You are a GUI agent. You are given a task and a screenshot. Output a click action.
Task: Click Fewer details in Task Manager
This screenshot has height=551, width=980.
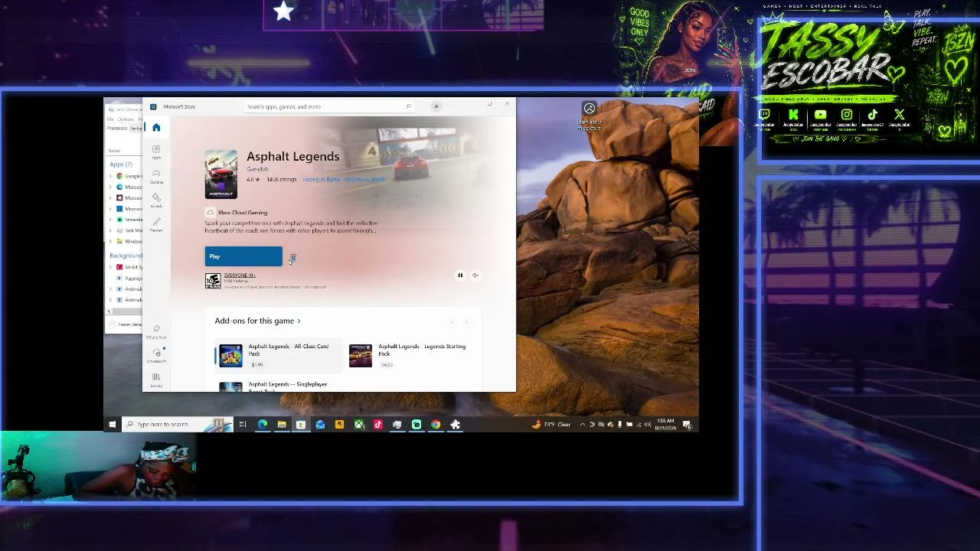(x=127, y=324)
